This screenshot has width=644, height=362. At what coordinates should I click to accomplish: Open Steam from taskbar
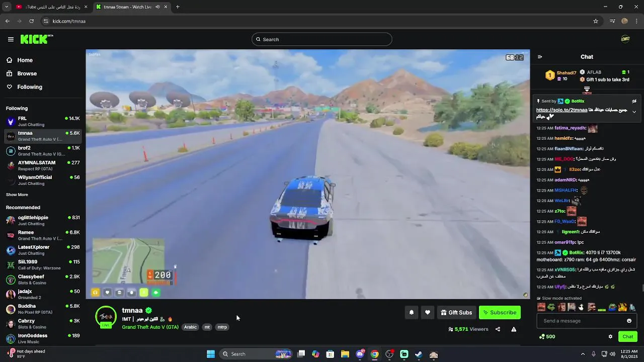point(419,354)
